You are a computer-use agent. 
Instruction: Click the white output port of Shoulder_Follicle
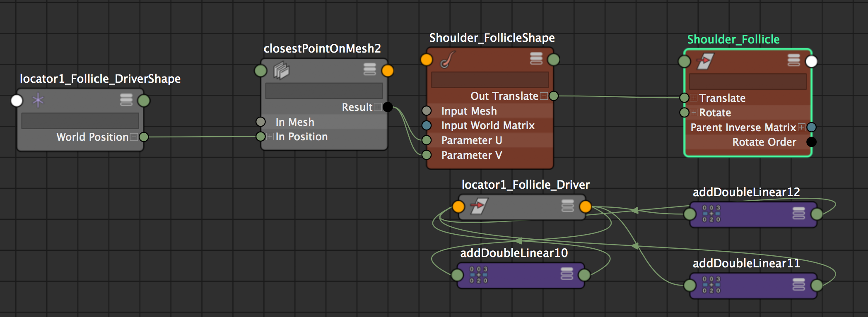(812, 61)
